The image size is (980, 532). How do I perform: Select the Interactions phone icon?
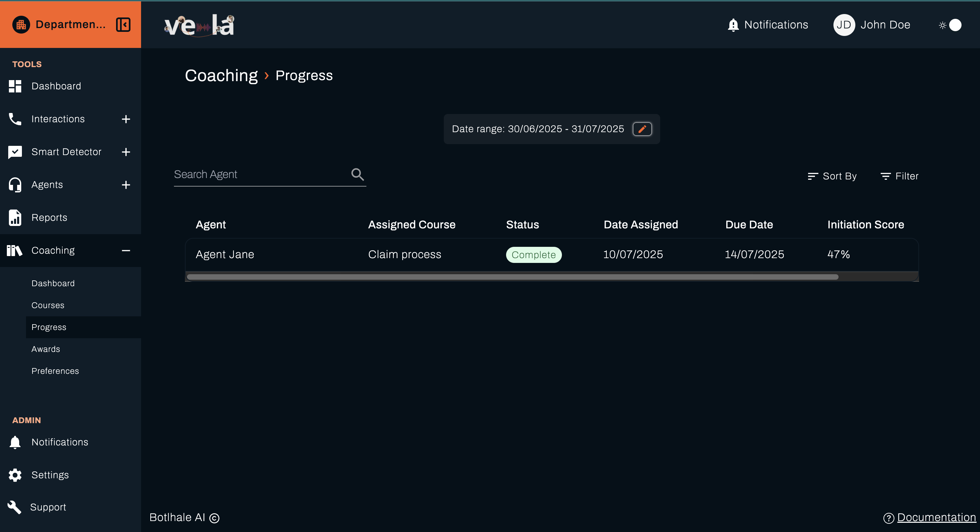click(x=14, y=119)
